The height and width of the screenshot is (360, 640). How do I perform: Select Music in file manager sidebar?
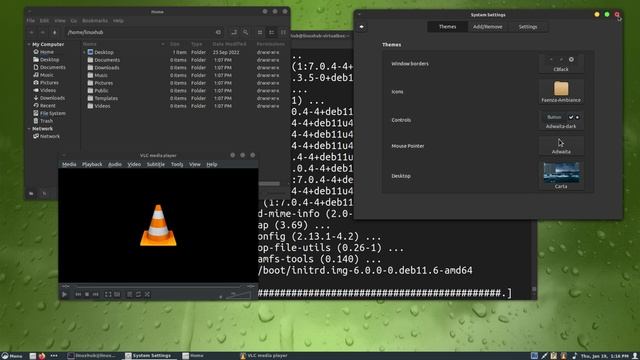coord(47,75)
